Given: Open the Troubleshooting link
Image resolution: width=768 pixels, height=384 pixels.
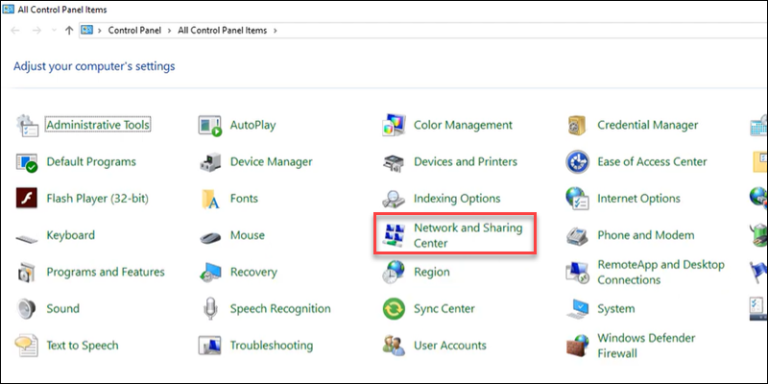Looking at the screenshot, I should pos(271,345).
